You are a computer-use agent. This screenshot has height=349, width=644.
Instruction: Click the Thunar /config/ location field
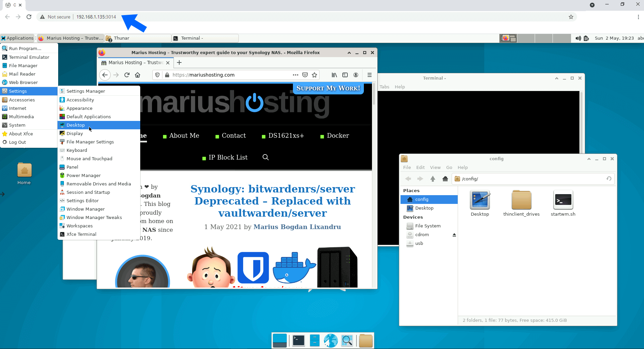click(x=533, y=179)
